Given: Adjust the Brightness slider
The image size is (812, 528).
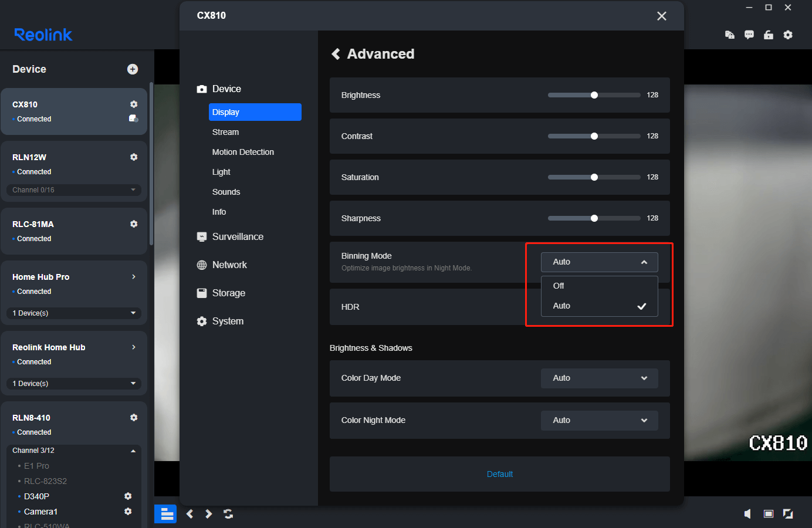Looking at the screenshot, I should point(594,95).
